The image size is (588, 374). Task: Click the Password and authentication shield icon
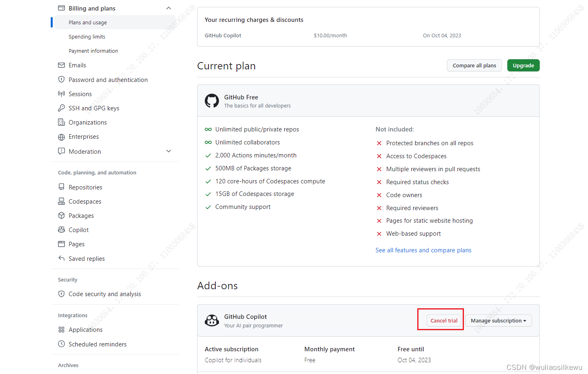[x=61, y=80]
